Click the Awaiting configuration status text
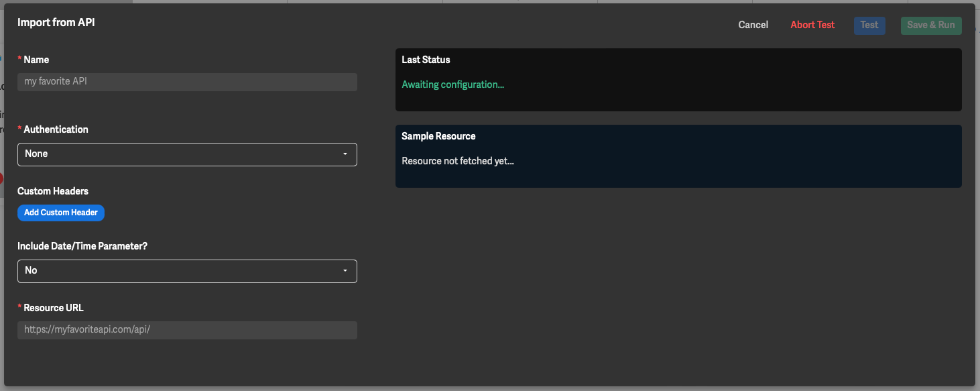 point(452,85)
